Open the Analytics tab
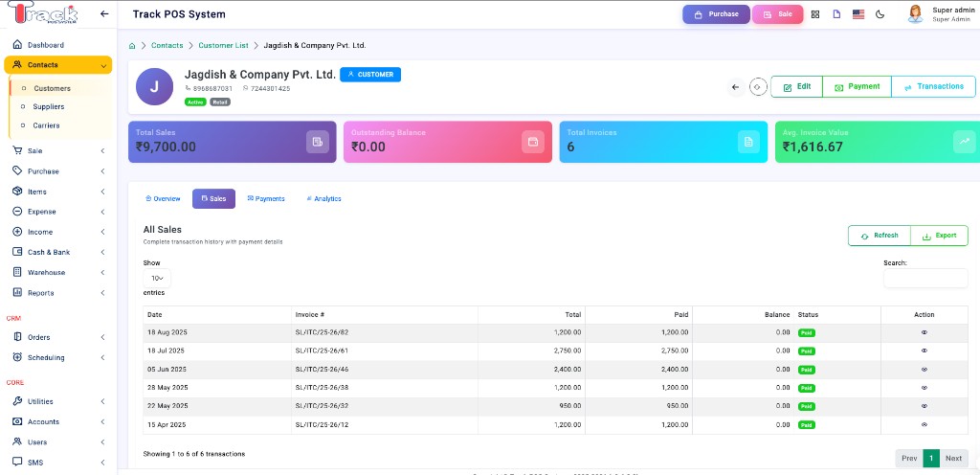Viewport: 980px width, 475px height. click(x=323, y=199)
